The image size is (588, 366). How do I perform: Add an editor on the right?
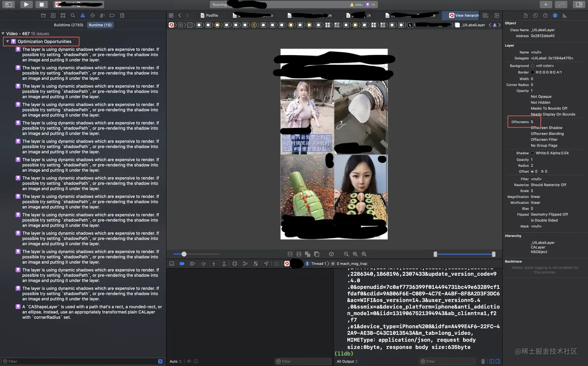point(497,16)
